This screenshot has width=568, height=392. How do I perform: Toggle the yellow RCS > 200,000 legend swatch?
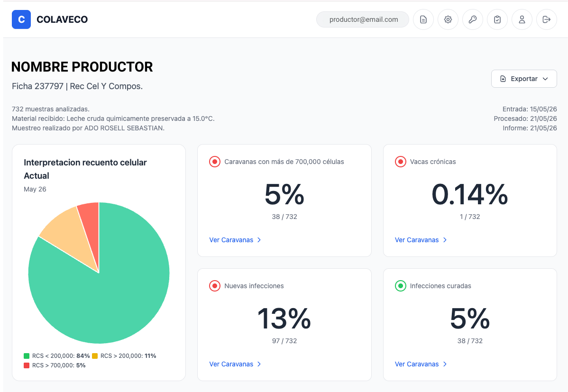[95, 356]
